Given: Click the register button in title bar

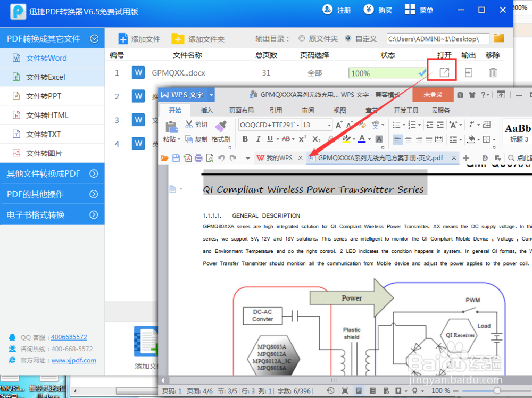Looking at the screenshot, I should tap(337, 10).
